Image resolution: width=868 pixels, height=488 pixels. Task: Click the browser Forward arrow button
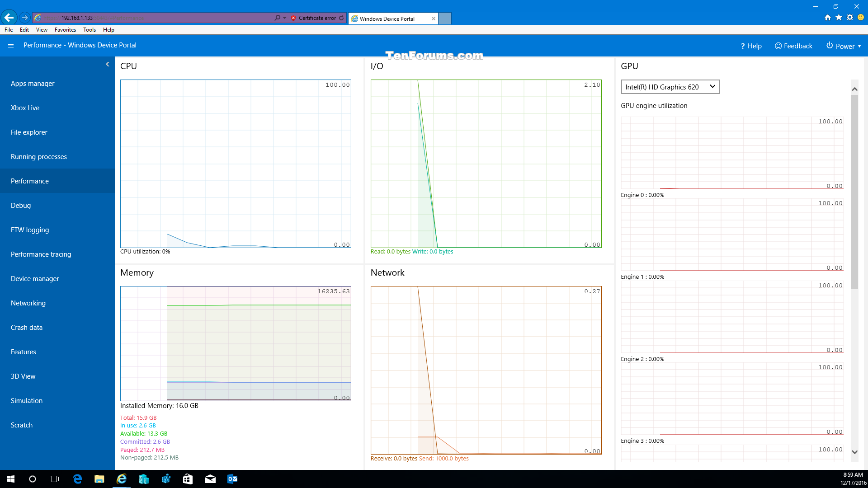[x=25, y=18]
